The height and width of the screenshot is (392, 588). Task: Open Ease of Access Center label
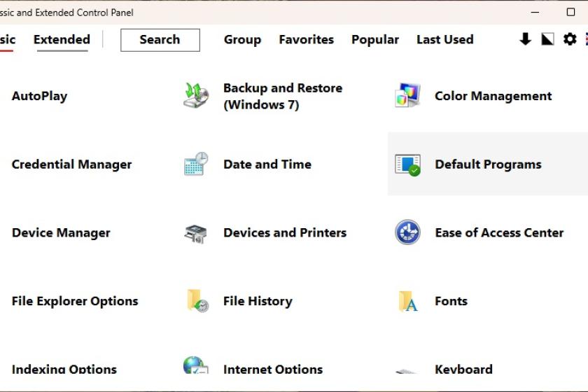pyautogui.click(x=499, y=232)
